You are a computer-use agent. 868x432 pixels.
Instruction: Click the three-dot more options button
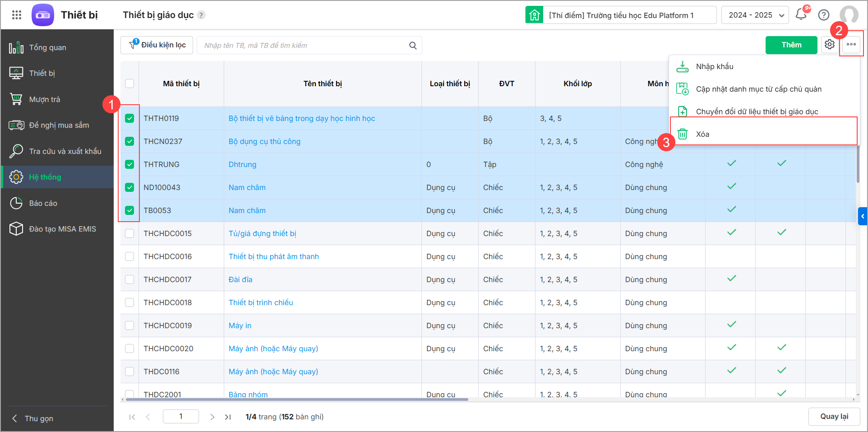[x=851, y=45]
